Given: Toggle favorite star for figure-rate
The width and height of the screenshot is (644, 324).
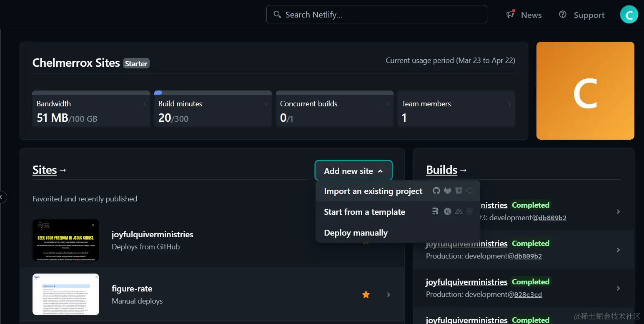Looking at the screenshot, I should click(366, 295).
